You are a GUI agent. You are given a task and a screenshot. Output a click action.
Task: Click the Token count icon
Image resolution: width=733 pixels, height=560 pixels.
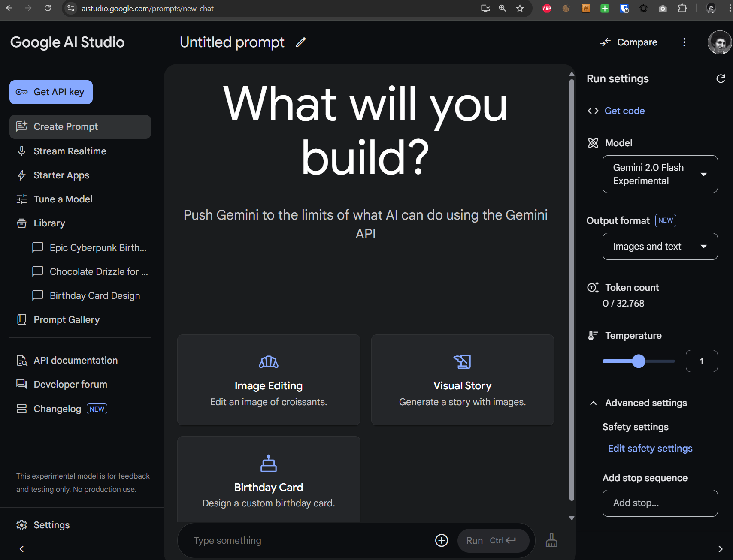point(593,287)
